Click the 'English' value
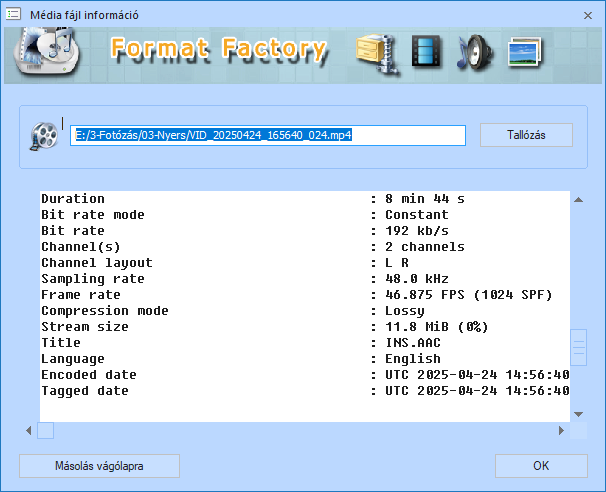This screenshot has height=492, width=606. [x=413, y=359]
